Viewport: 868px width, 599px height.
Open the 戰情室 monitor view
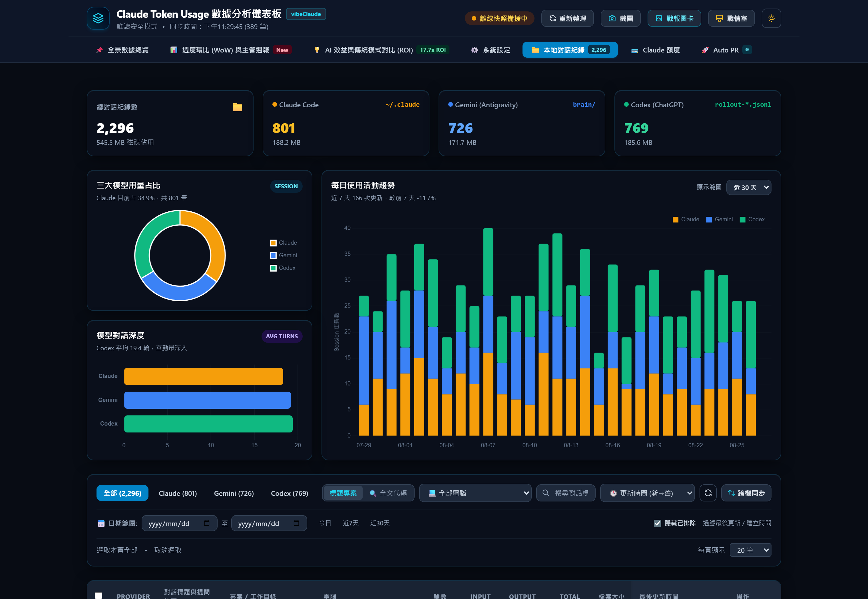click(731, 18)
